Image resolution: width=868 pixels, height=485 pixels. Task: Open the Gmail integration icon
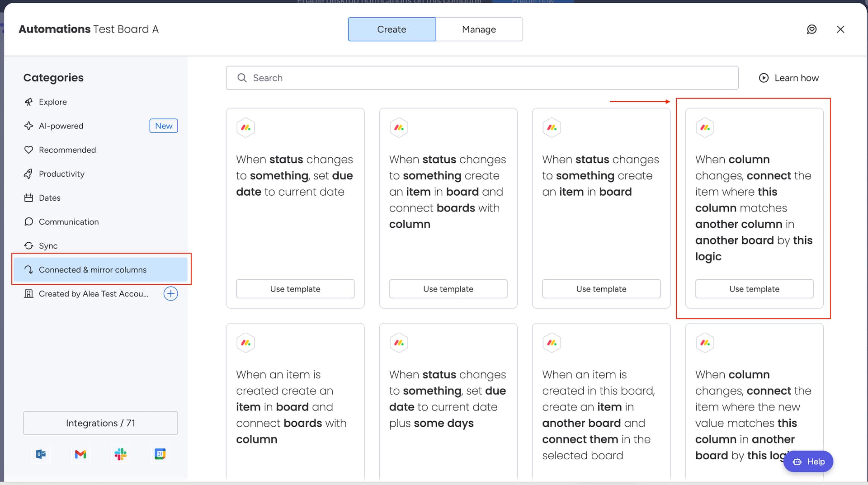(80, 454)
